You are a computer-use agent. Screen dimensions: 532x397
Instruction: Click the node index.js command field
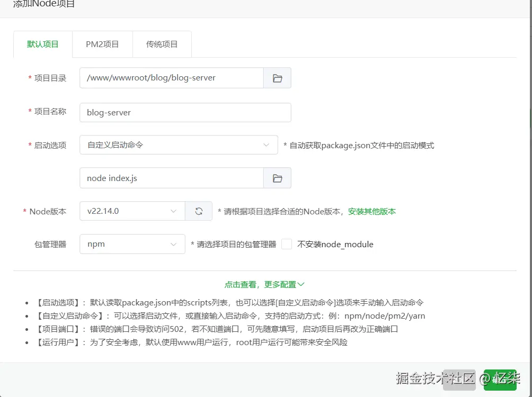pos(172,178)
